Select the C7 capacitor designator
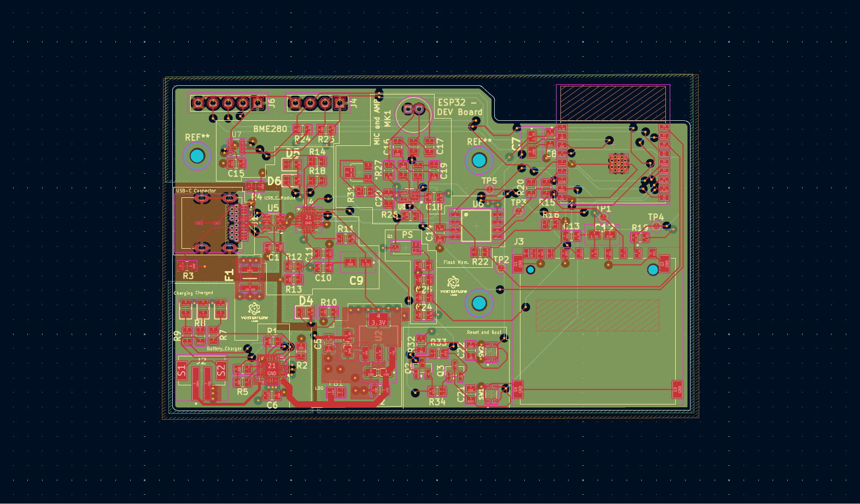The width and height of the screenshot is (860, 504). 516,144
